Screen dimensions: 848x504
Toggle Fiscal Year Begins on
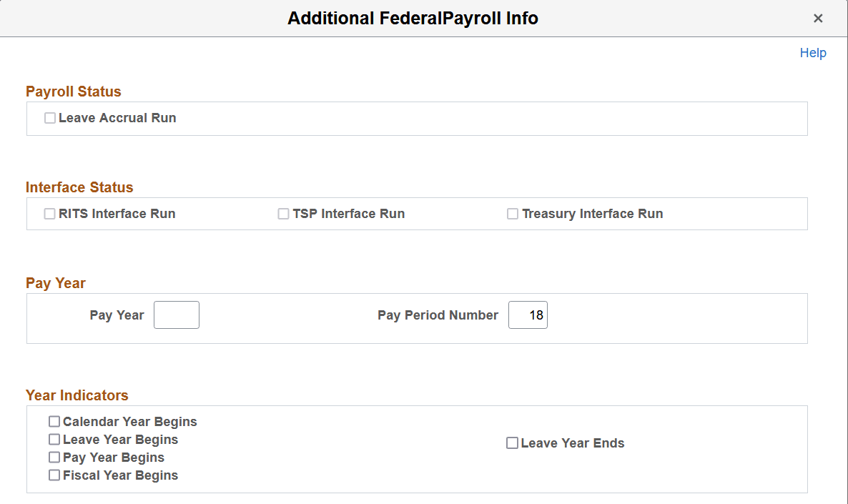click(x=54, y=475)
